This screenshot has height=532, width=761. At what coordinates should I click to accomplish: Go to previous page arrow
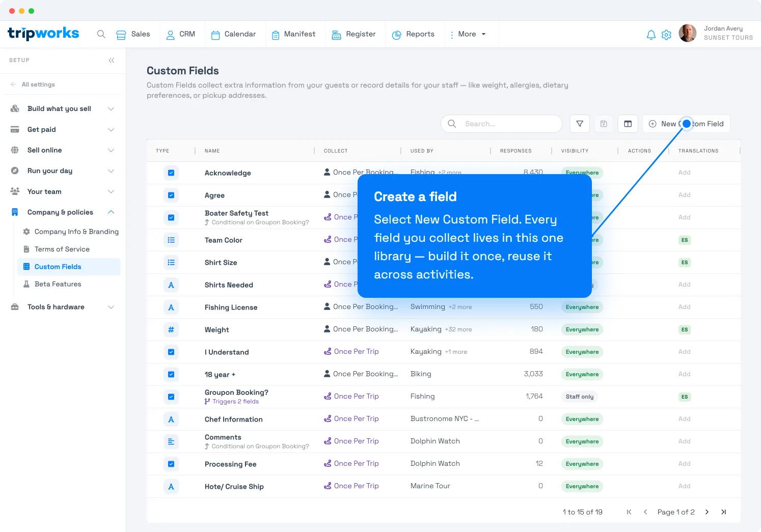pyautogui.click(x=645, y=512)
